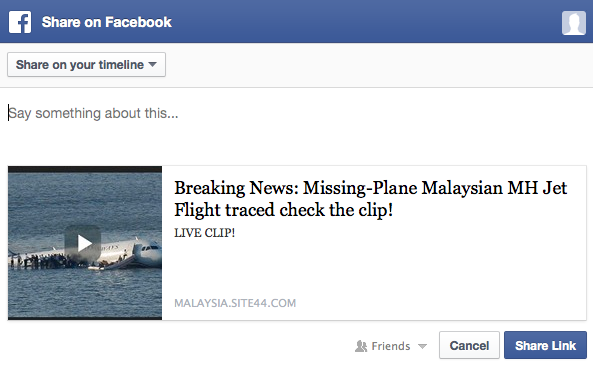This screenshot has width=593, height=365.
Task: Click the Friends audience people icon
Action: [361, 346]
